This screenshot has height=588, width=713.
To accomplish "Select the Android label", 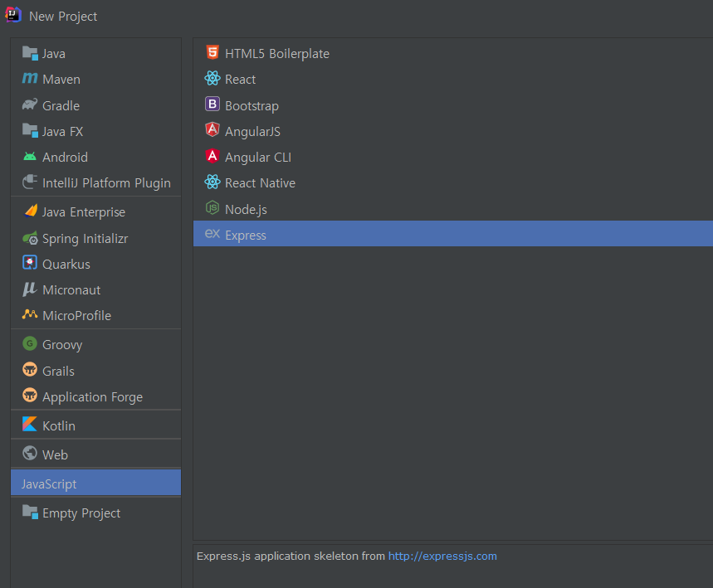I will click(65, 158).
